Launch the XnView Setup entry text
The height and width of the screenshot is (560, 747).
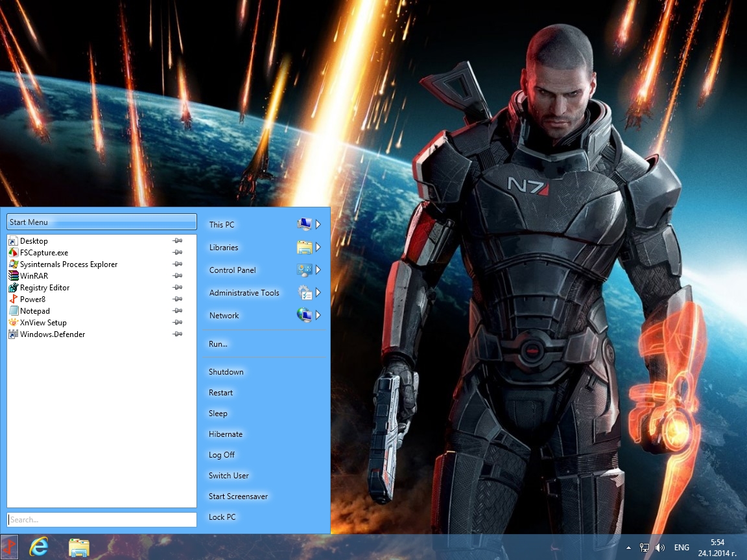(43, 322)
